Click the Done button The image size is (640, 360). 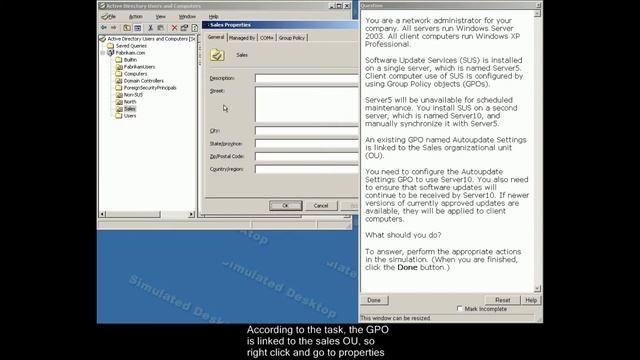(374, 300)
